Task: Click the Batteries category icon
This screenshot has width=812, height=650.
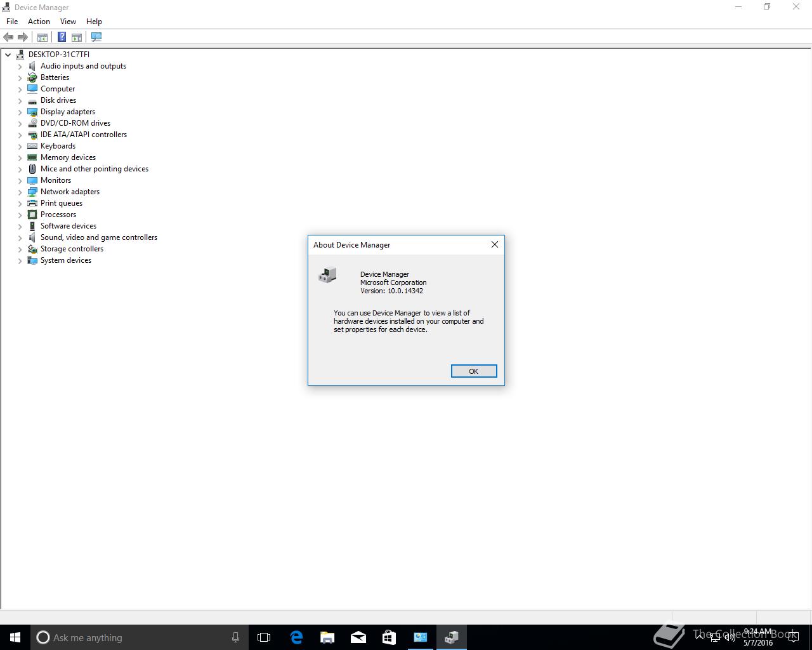Action: (x=32, y=77)
